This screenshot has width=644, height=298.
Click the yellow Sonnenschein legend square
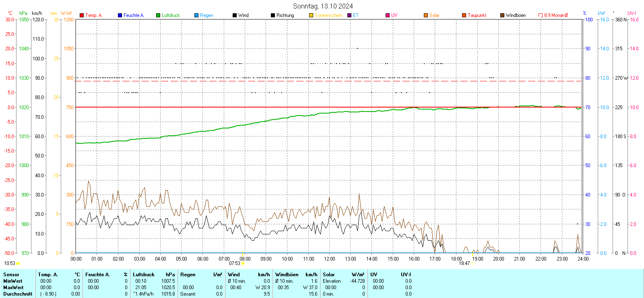pyautogui.click(x=311, y=15)
